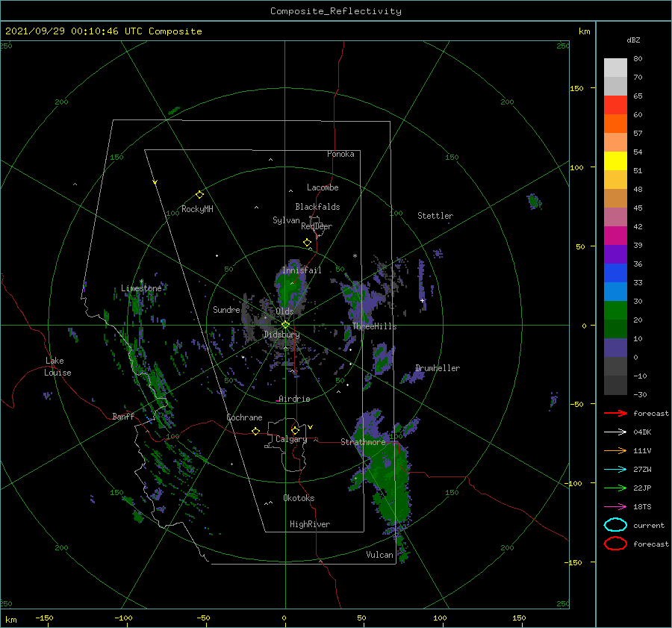Select the Okotoks label

point(299,498)
